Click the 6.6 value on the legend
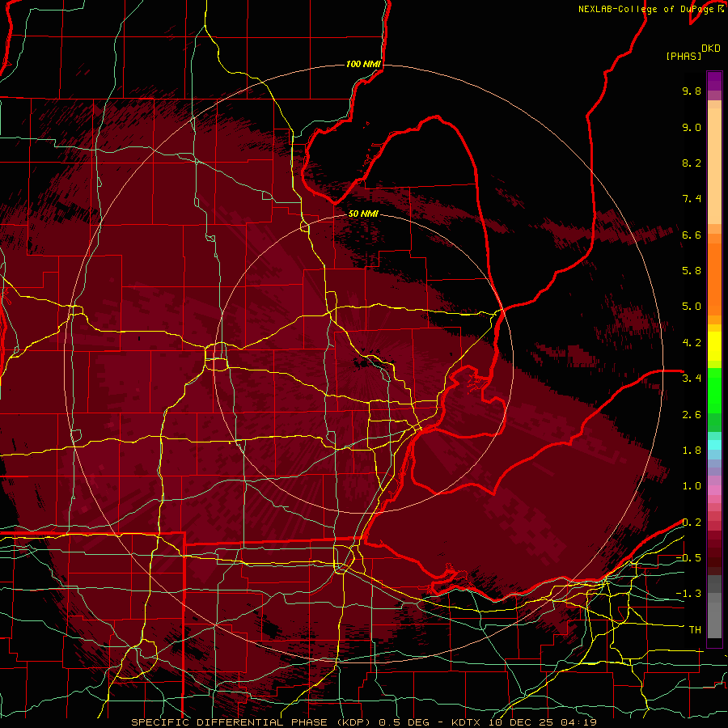The image size is (728, 728). pyautogui.click(x=692, y=235)
